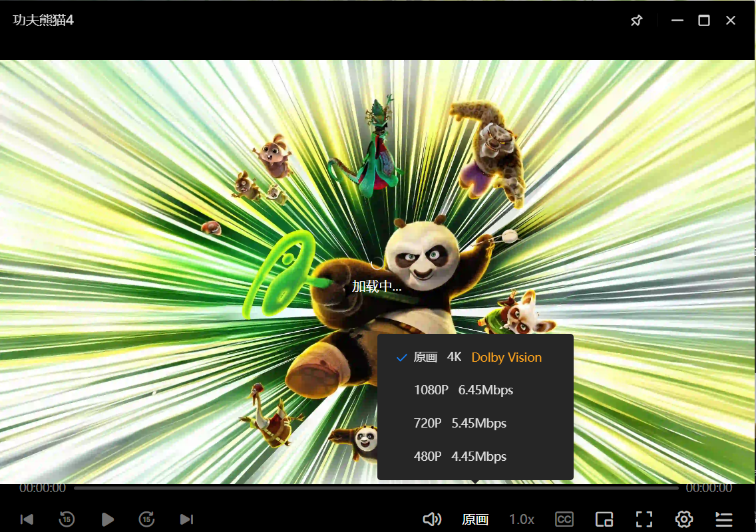The width and height of the screenshot is (756, 532).
Task: Click the 功夫熊猫4 title text
Action: [43, 20]
